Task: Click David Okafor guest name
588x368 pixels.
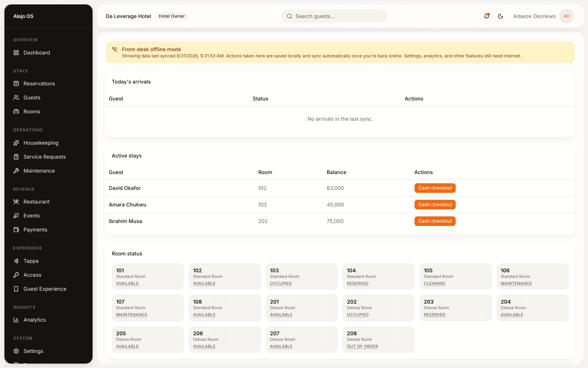Action: tap(125, 188)
